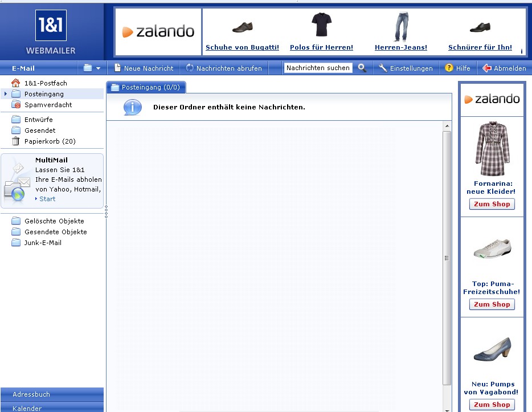The width and height of the screenshot is (532, 412).
Task: Open 1&1-Postfach in folder tree
Action: click(x=46, y=83)
